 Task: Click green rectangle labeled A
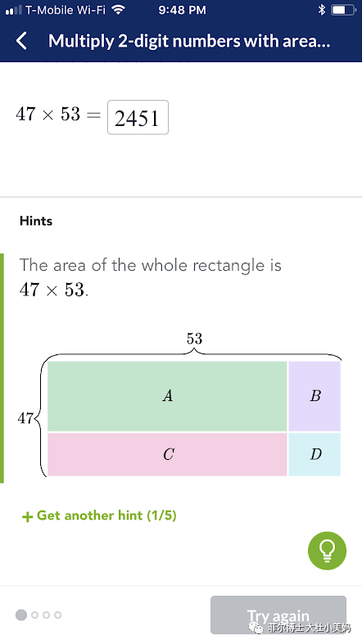click(167, 396)
